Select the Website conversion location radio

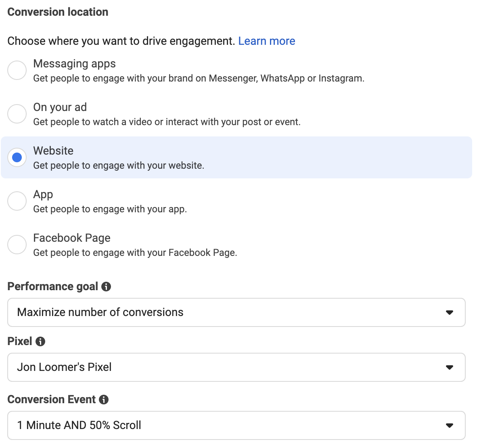tap(17, 157)
